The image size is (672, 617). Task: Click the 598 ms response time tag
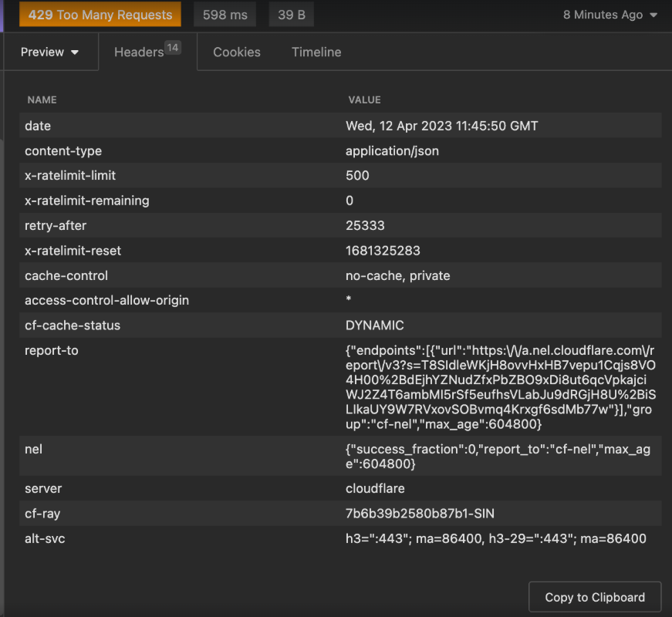pyautogui.click(x=225, y=15)
